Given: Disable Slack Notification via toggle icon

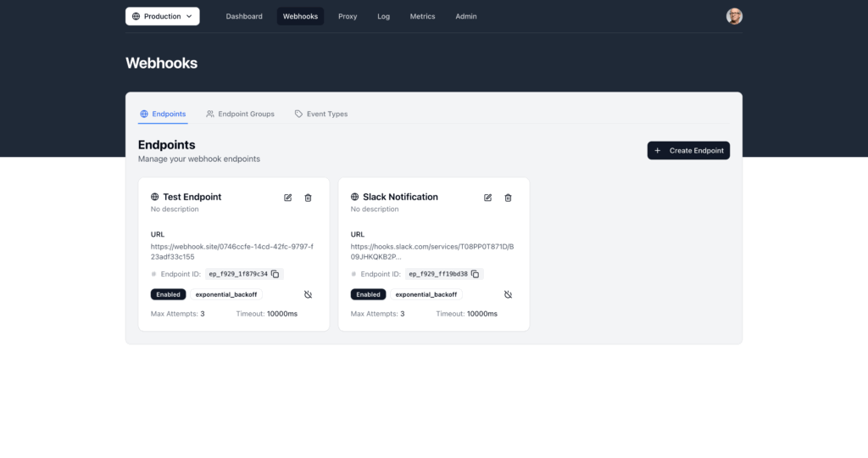Looking at the screenshot, I should point(508,294).
